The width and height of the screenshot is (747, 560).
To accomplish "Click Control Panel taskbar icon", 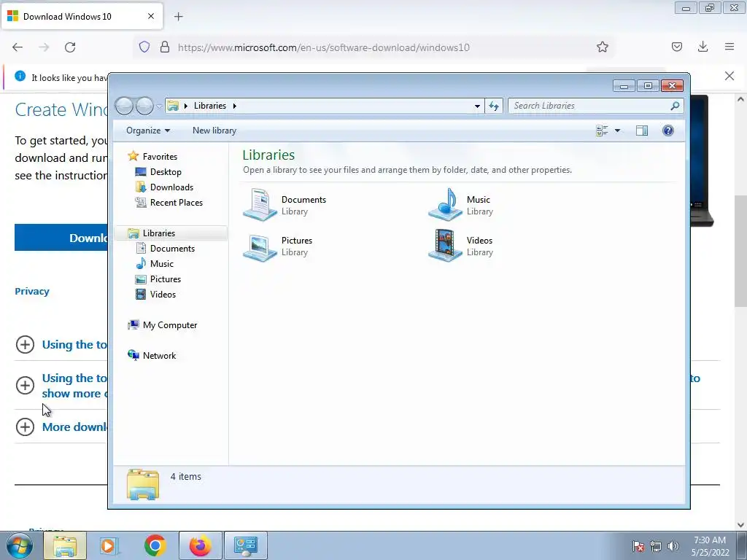I will 246,545.
